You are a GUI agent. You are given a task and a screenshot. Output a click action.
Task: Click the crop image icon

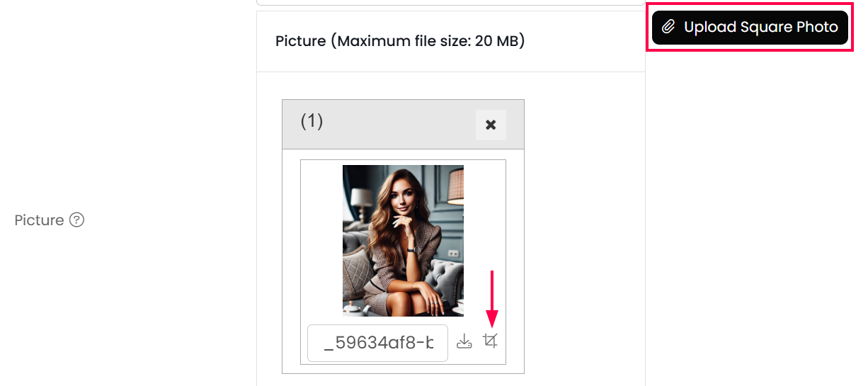[x=490, y=341]
